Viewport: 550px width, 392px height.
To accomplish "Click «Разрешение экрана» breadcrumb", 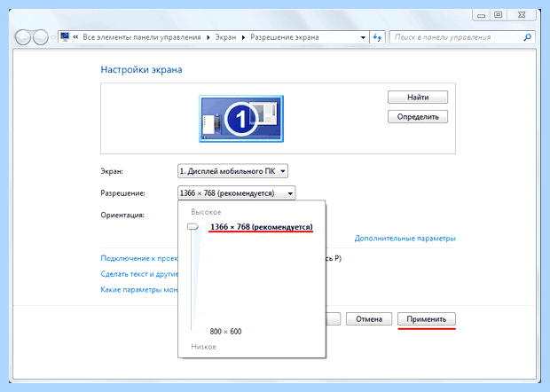I will coord(285,37).
